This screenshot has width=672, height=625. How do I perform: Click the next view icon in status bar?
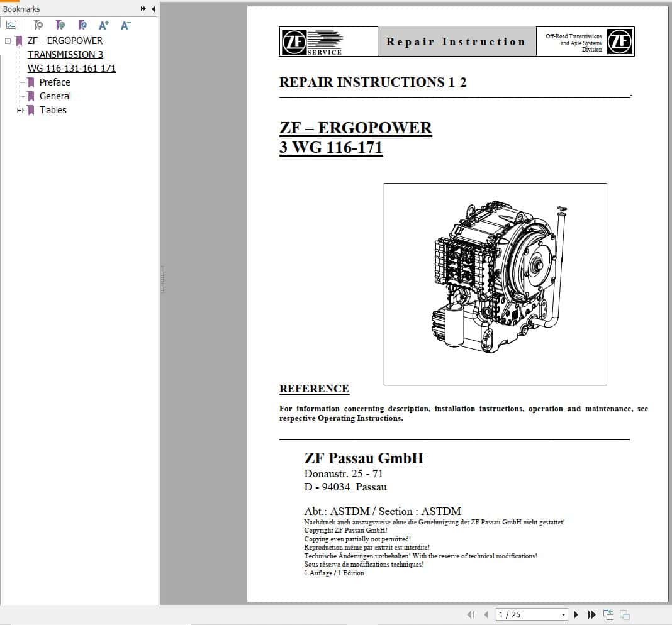pyautogui.click(x=625, y=615)
